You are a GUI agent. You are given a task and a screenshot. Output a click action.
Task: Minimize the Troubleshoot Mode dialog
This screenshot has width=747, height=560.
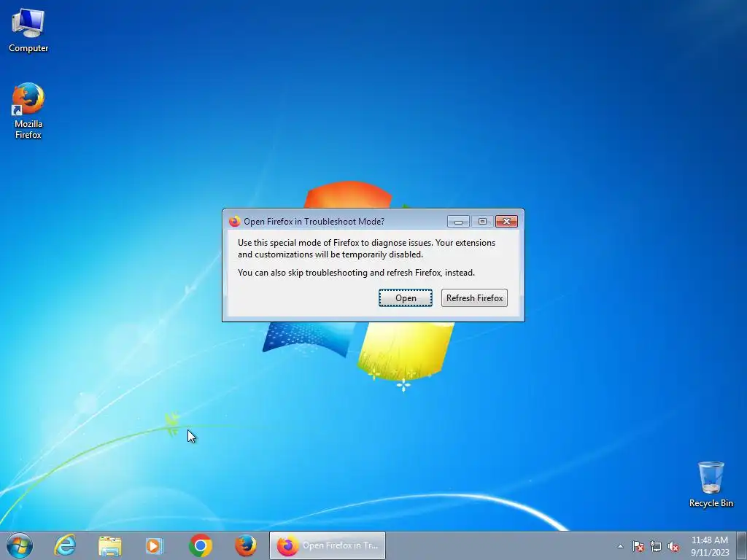[458, 222]
